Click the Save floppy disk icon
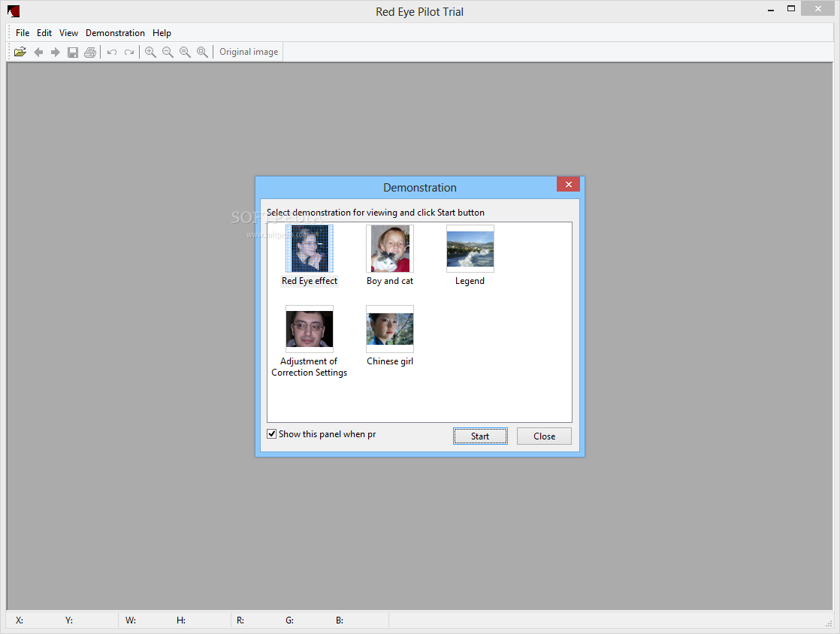Viewport: 840px width, 634px height. (x=73, y=52)
